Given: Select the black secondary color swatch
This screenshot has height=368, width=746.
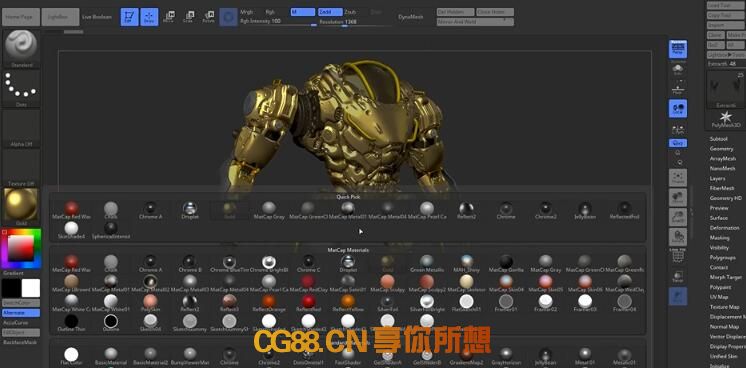Looking at the screenshot, I should tap(11, 288).
